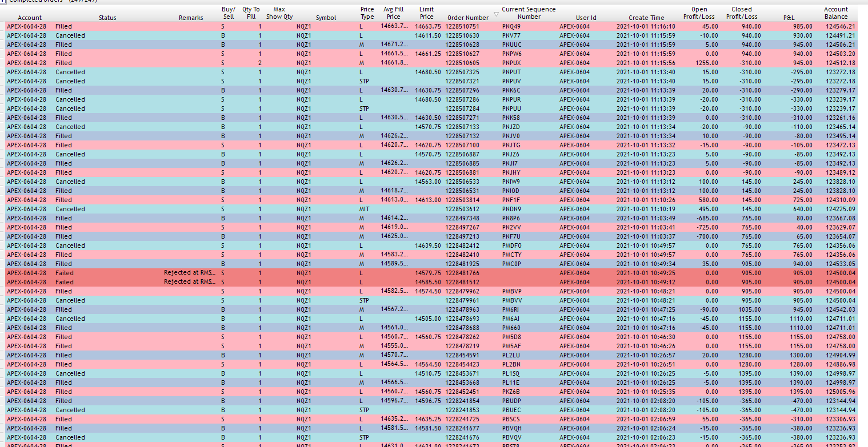Select the Rejected remark at limit 14585.50
The height and width of the screenshot is (447, 868).
189,282
